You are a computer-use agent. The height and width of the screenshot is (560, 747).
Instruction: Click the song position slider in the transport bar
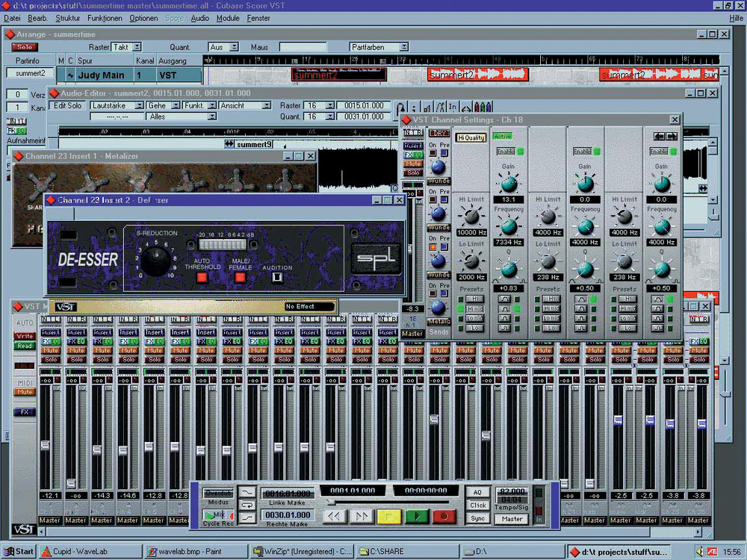(329, 502)
